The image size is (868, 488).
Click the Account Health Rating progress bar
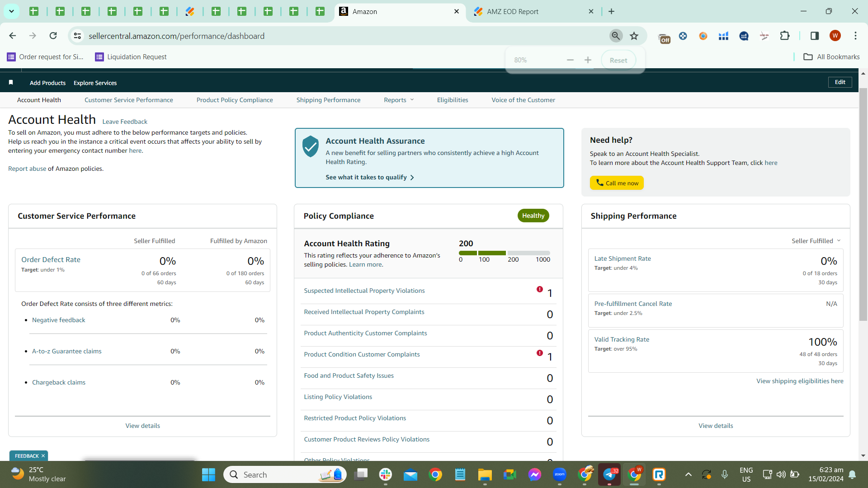point(504,253)
